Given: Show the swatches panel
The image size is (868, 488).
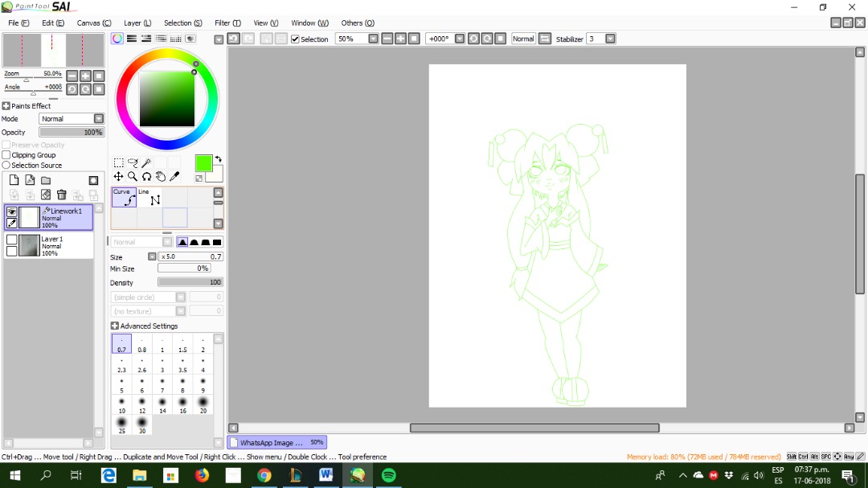Looking at the screenshot, I should (x=175, y=39).
